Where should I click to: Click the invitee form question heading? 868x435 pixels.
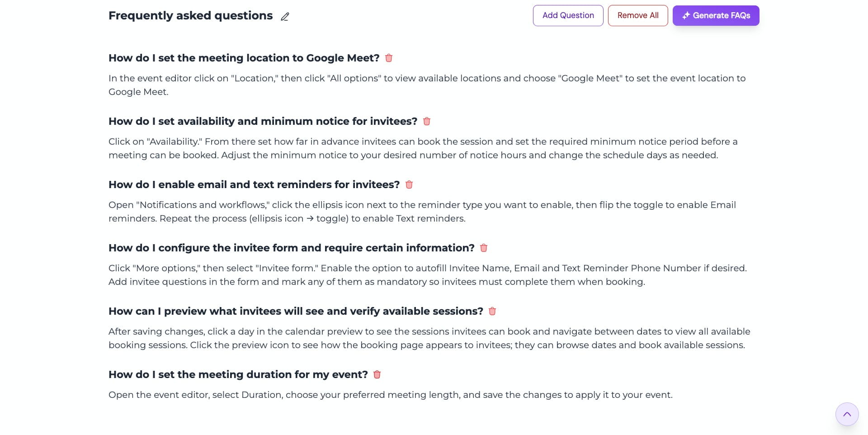pos(291,248)
